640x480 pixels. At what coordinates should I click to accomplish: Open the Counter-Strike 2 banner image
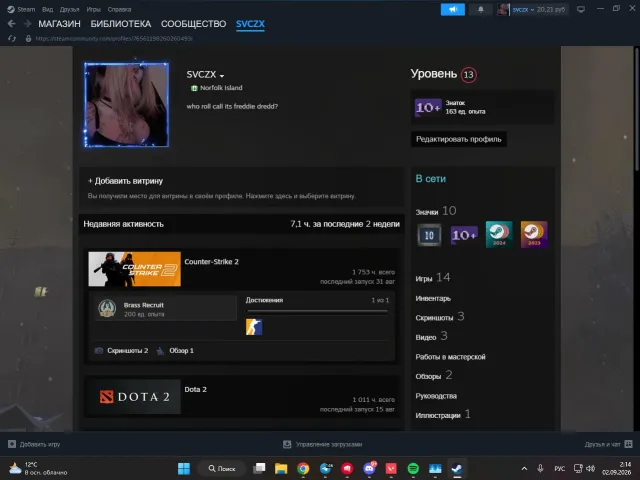(135, 269)
